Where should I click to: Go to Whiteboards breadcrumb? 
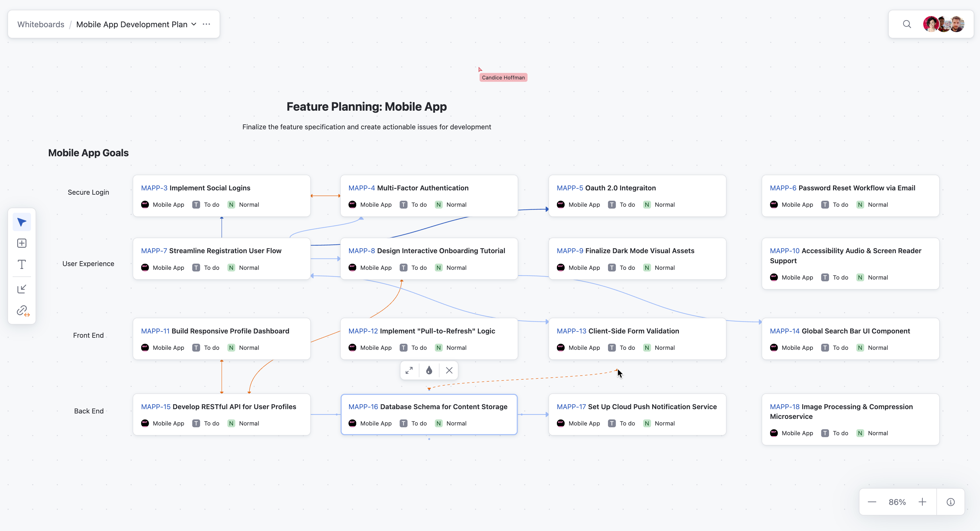pyautogui.click(x=41, y=24)
